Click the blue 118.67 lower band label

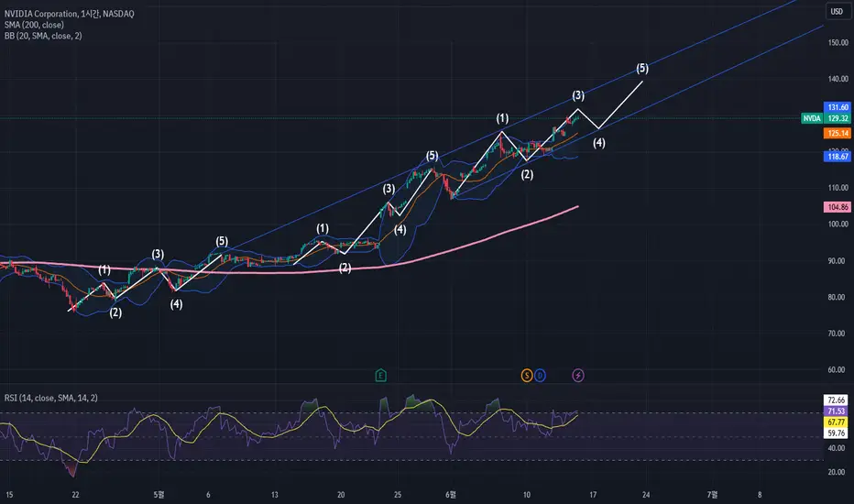click(838, 157)
